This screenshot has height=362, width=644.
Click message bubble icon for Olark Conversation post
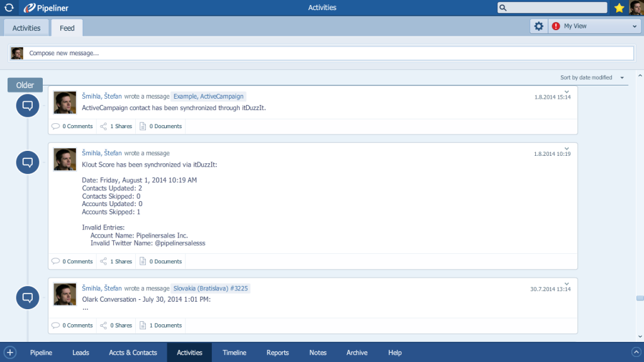point(28,297)
